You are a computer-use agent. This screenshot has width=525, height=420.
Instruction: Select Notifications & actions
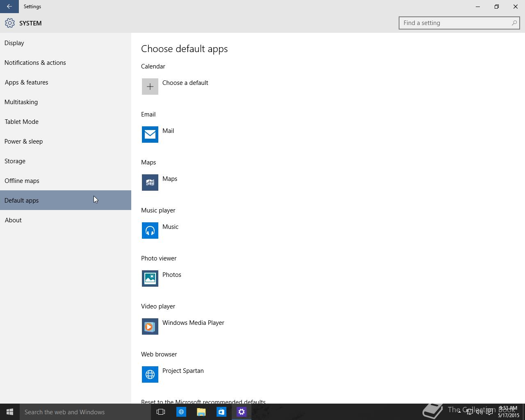coord(66,62)
